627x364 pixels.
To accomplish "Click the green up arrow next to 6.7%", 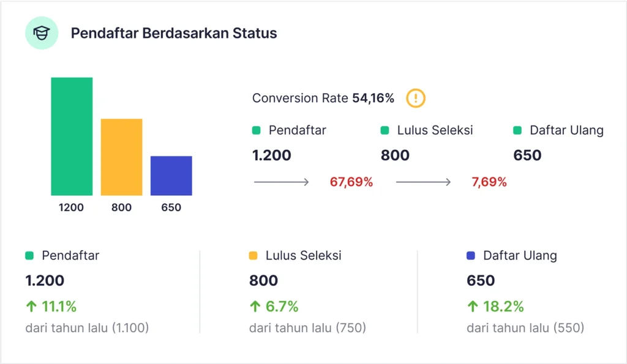I will (255, 306).
